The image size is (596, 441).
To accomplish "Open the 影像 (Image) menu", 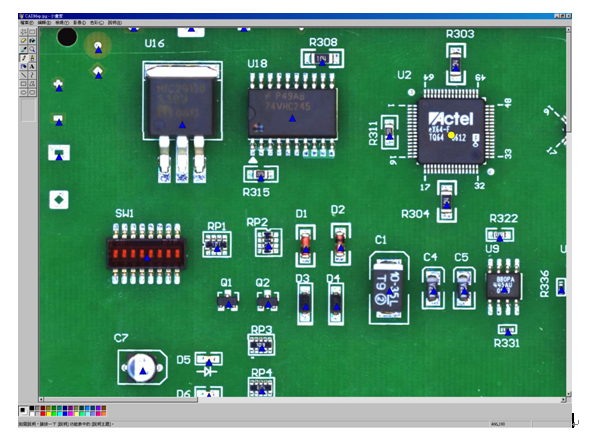I will (79, 23).
